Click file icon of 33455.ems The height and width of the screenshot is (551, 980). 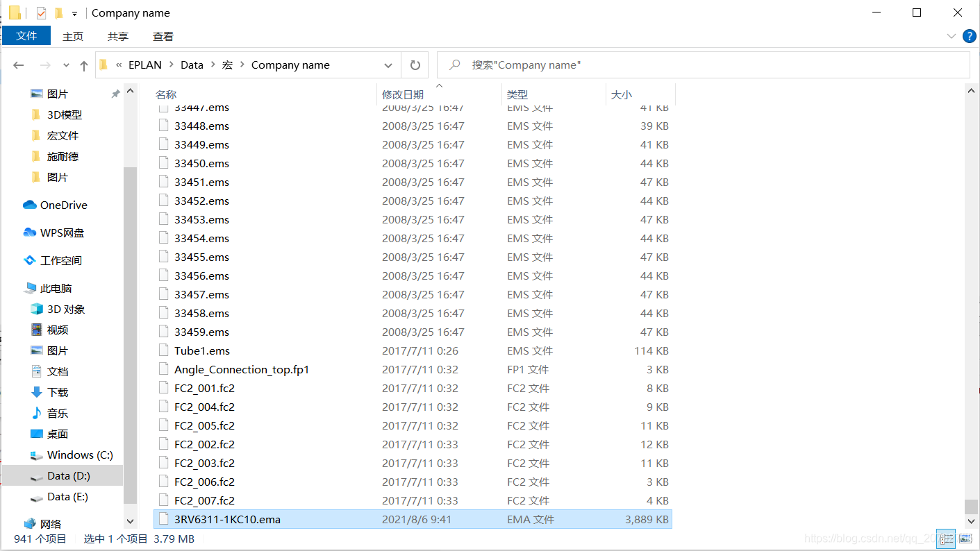click(164, 257)
